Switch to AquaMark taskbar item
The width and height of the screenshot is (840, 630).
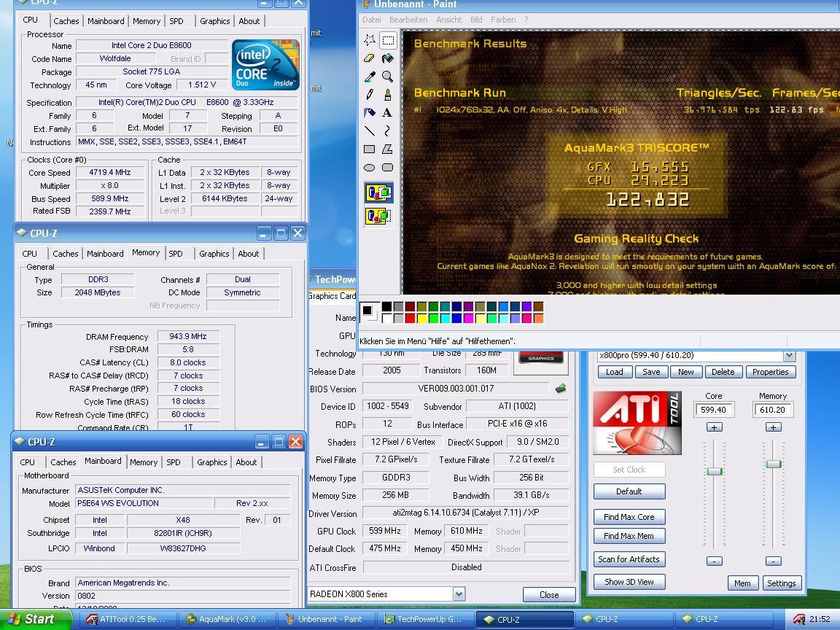click(227, 619)
